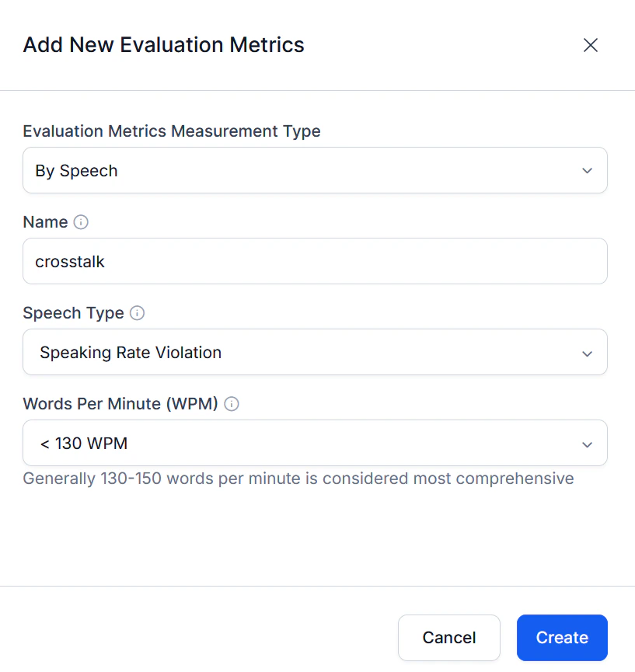Click the chevron on the By Speech dropdown
The width and height of the screenshot is (635, 672).
[x=588, y=170]
